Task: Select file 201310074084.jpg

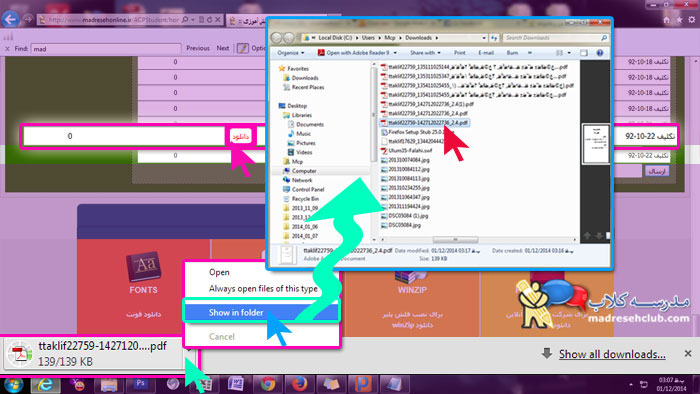Action: 405,160
